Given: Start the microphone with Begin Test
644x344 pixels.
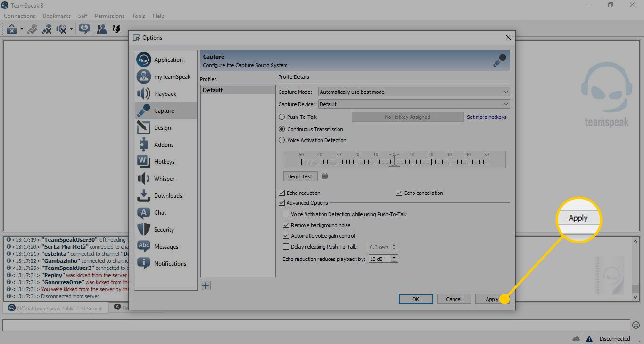Looking at the screenshot, I should click(300, 176).
